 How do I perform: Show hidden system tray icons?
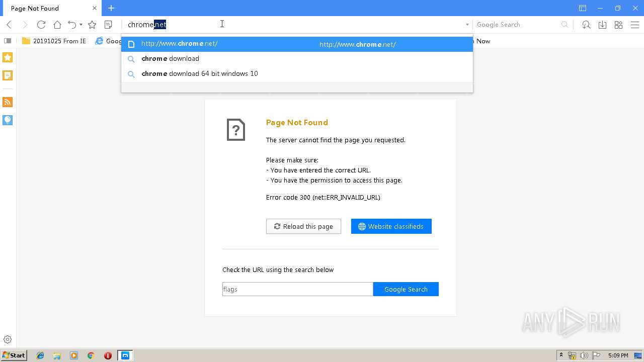pos(561,355)
